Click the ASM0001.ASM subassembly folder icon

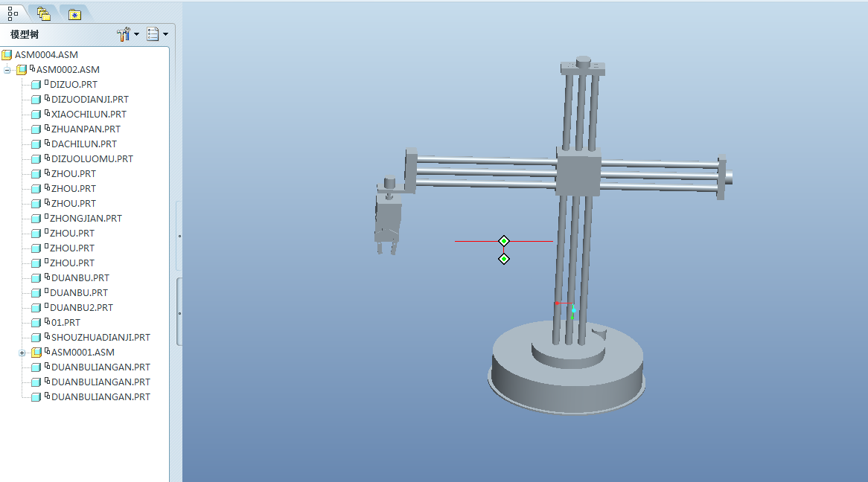(36, 353)
